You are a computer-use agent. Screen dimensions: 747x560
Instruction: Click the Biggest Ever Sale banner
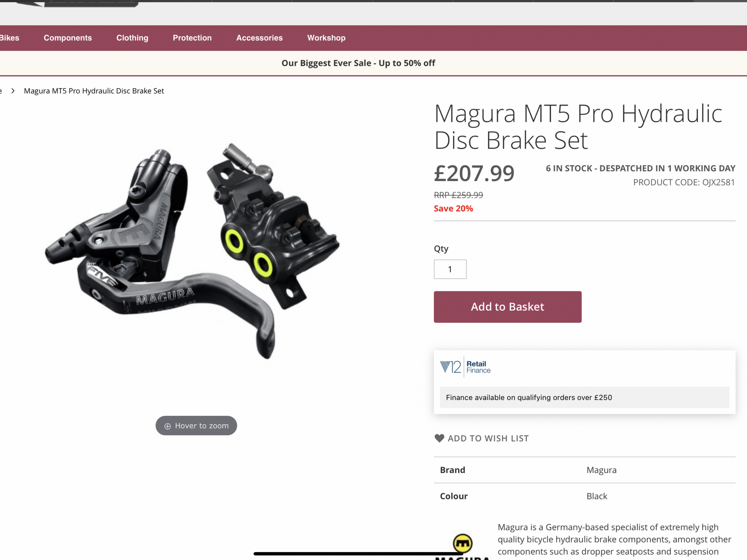click(358, 63)
